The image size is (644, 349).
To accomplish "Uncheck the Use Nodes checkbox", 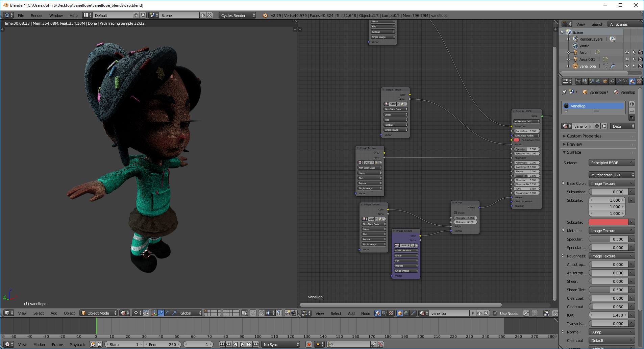I will pos(495,313).
